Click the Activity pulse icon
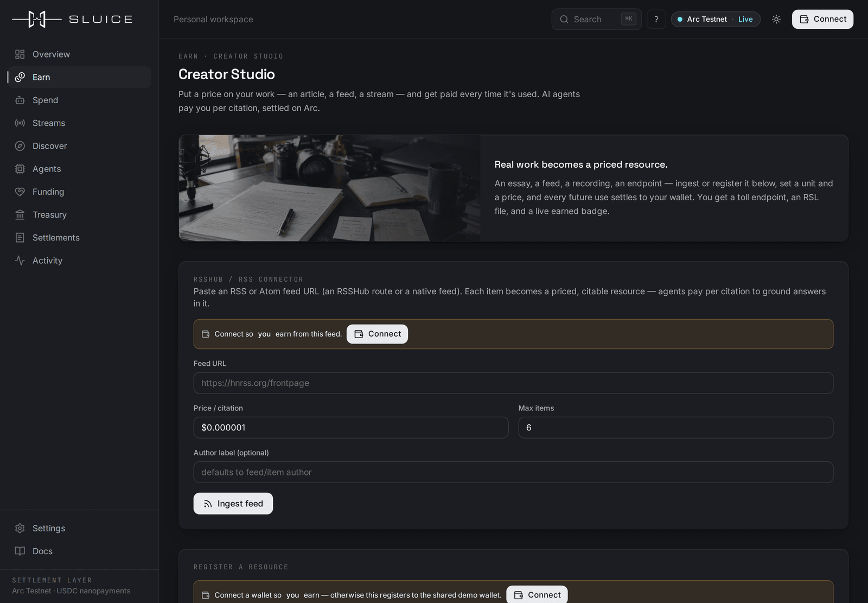 point(20,261)
